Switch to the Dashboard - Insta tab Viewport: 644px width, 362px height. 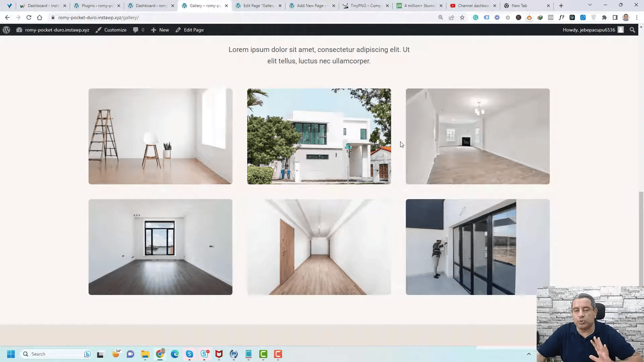(43, 6)
